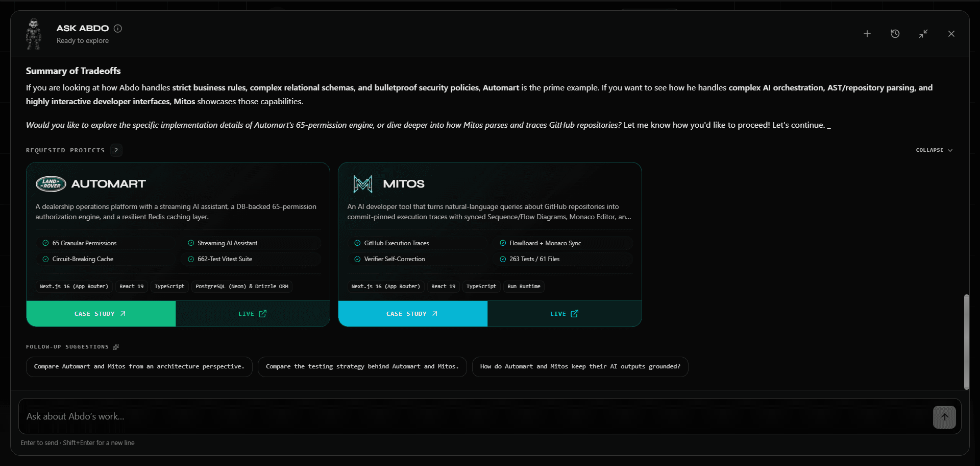
Task: Select suggestion comparing testing strategy
Action: pos(362,367)
